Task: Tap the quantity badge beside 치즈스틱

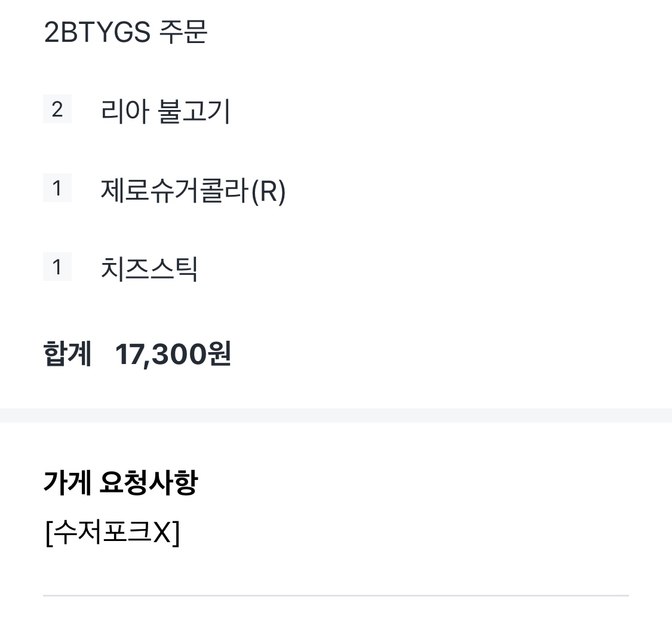Action: [57, 267]
